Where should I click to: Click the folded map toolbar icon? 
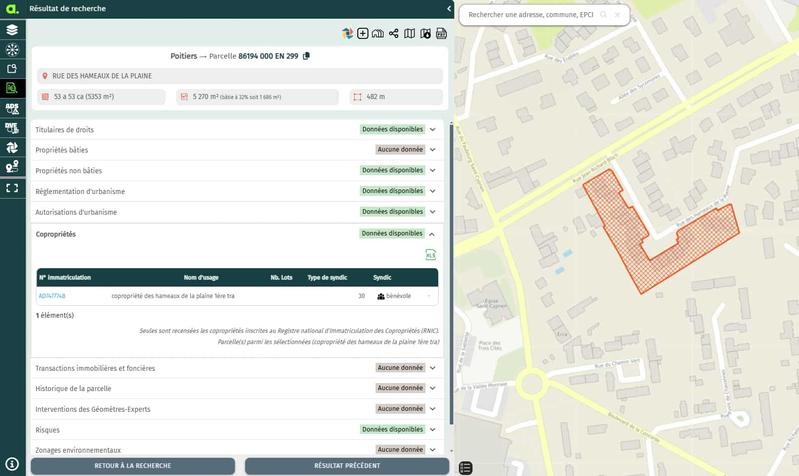click(409, 34)
